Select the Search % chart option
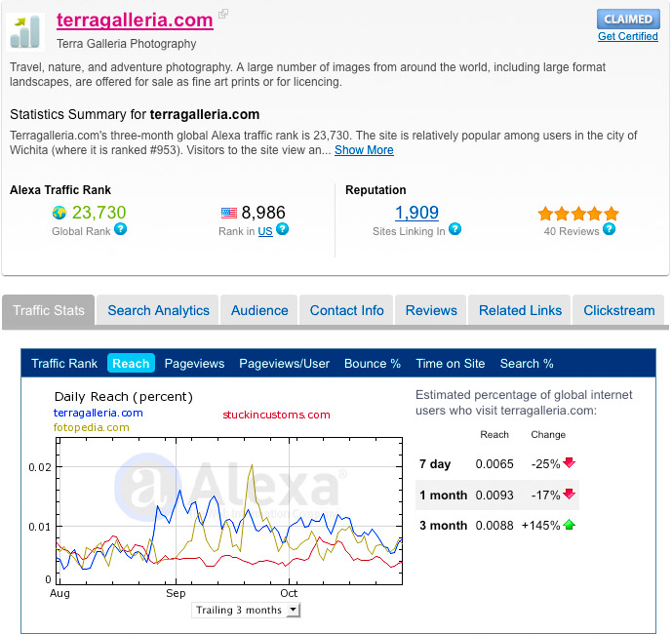Screen dimensions: 672x634 tap(527, 364)
